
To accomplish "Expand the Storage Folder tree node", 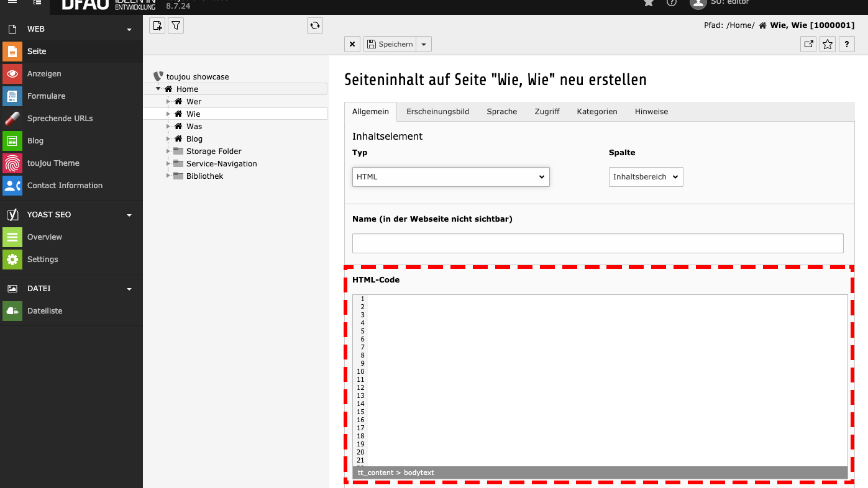I will 168,151.
